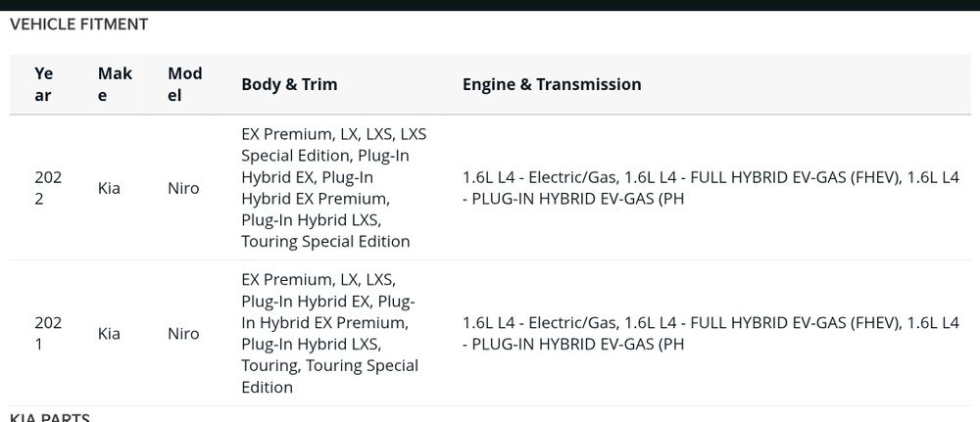This screenshot has width=980, height=422.
Task: Click the VEHICLE FITMENT section heading
Action: point(79,24)
